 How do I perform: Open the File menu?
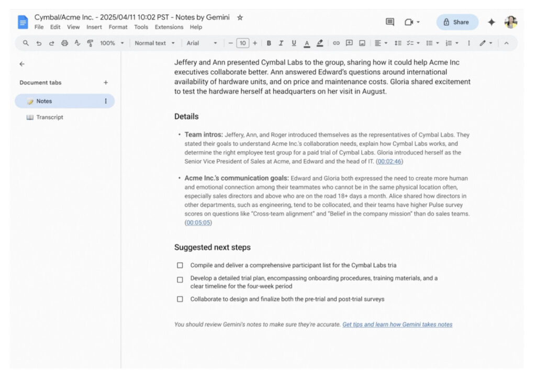[39, 27]
